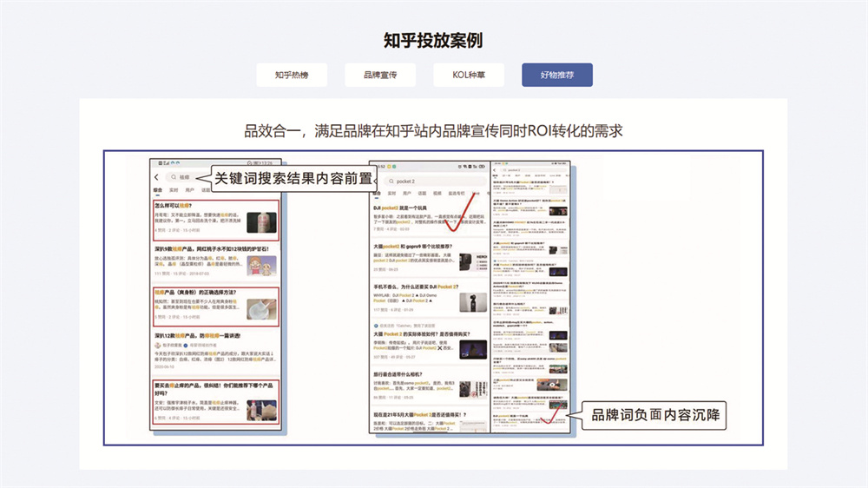
Task: Click the '品牌词负面内容沉降' callout label
Action: click(656, 416)
